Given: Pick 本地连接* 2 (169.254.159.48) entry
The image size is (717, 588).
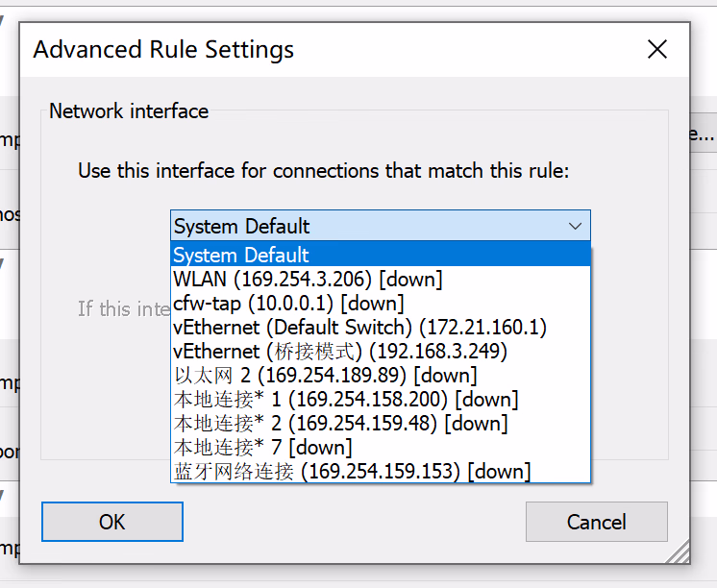Looking at the screenshot, I should click(x=340, y=424).
